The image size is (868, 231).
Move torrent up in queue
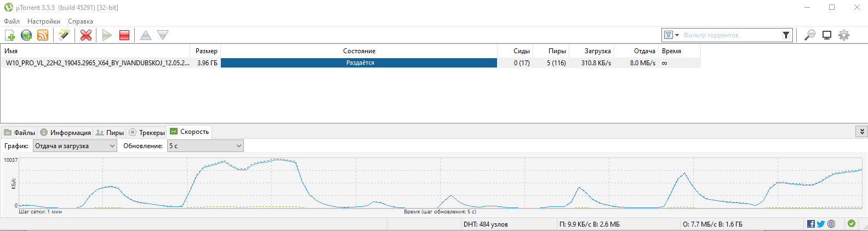click(145, 35)
